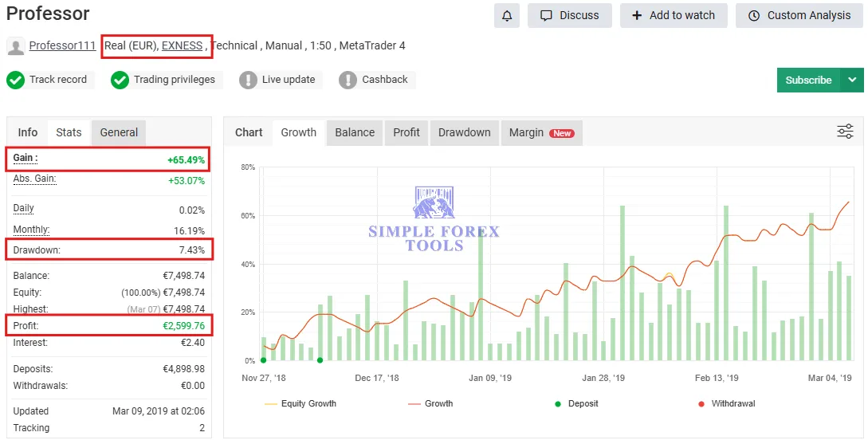868x440 pixels.
Task: Open the Drawdown chart tab
Action: [464, 132]
